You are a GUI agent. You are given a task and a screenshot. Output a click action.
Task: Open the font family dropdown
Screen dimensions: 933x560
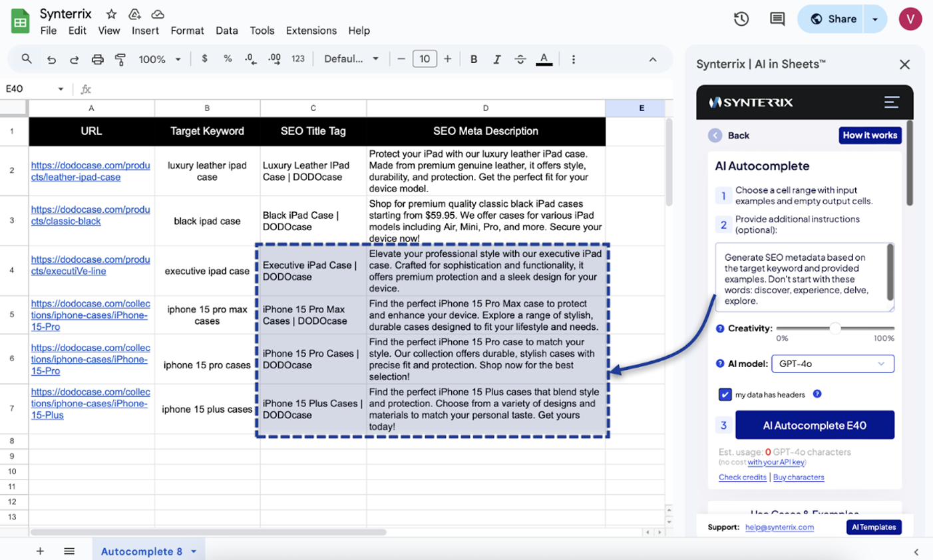pyautogui.click(x=351, y=59)
